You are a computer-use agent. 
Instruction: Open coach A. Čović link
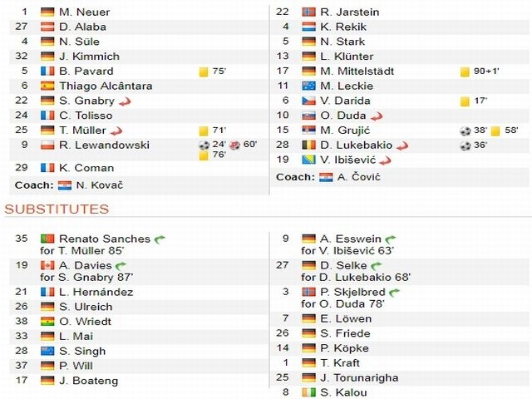(x=358, y=177)
